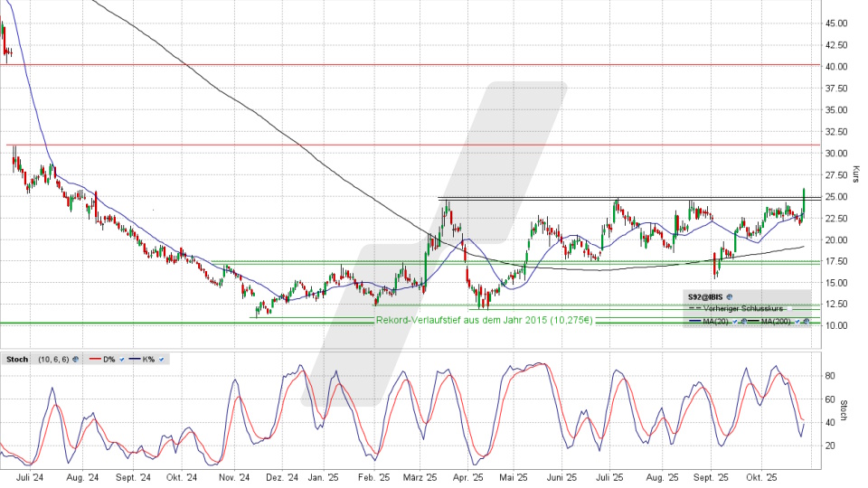Screen dimensions: 868x488
Task: Click the settings icon next to S92@IBIS
Action: (730, 296)
